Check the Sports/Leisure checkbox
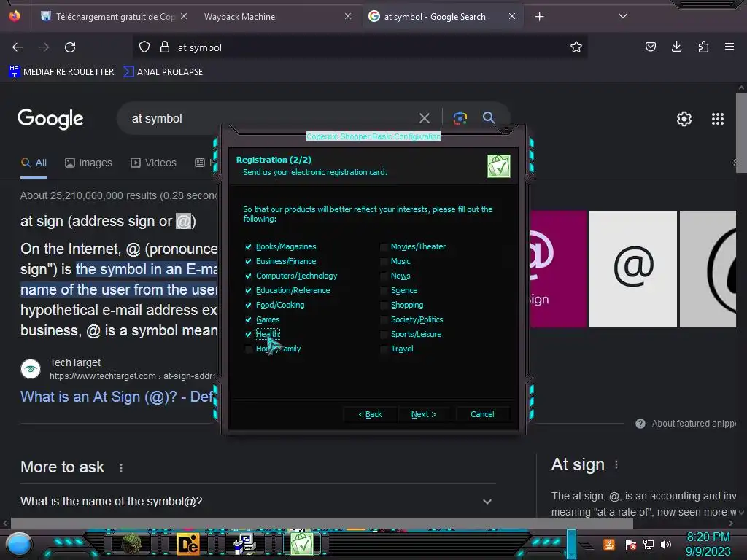This screenshot has width=747, height=560. coord(384,334)
